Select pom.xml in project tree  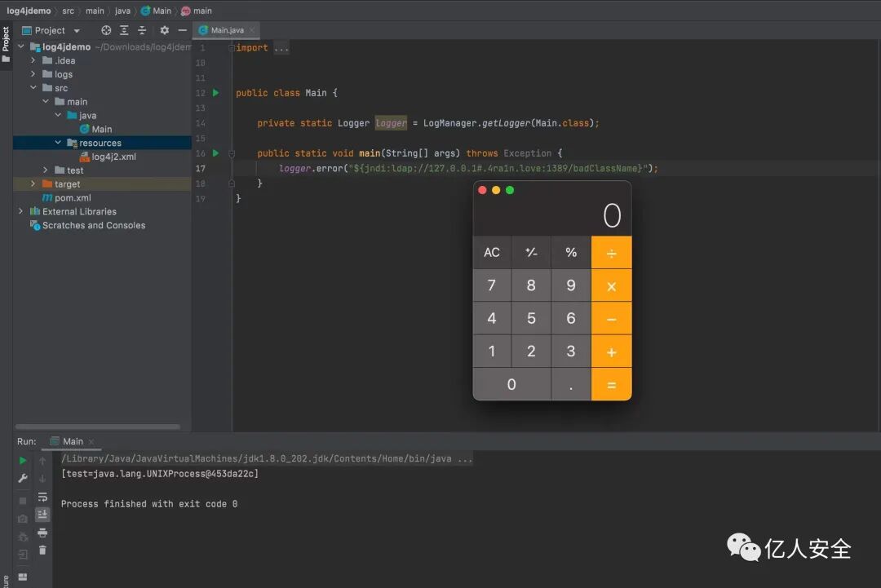(x=67, y=197)
